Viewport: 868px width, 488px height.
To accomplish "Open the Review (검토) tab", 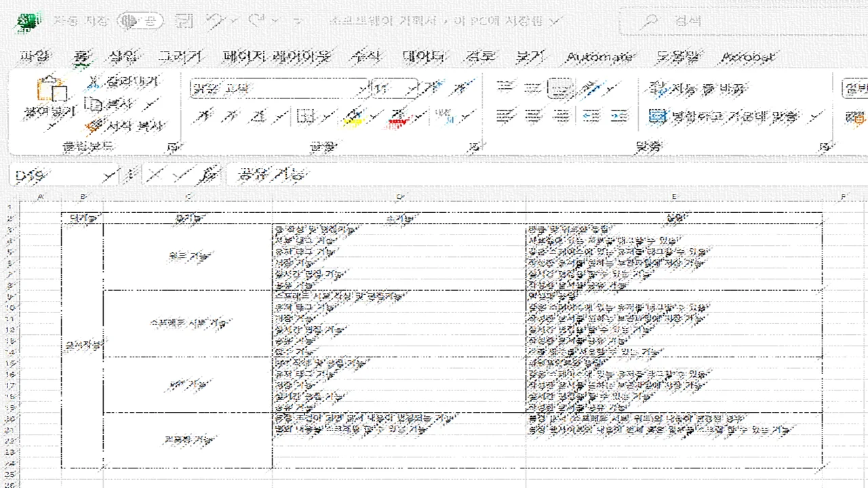I will tap(480, 57).
